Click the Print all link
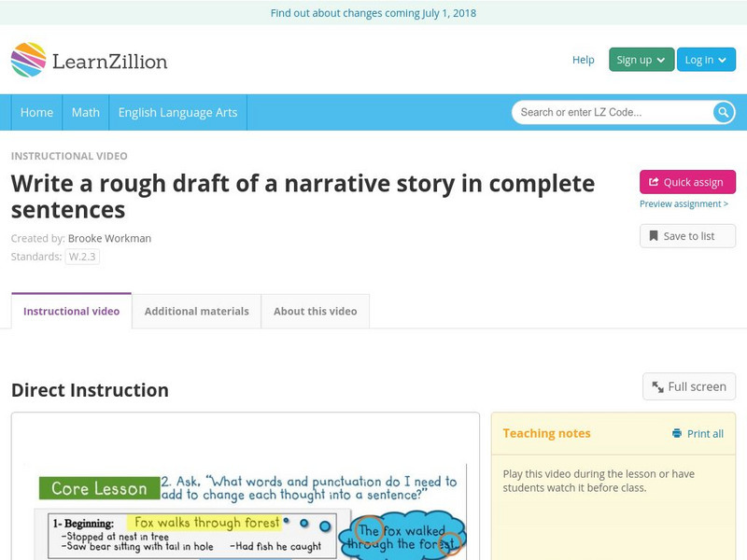 (x=698, y=433)
